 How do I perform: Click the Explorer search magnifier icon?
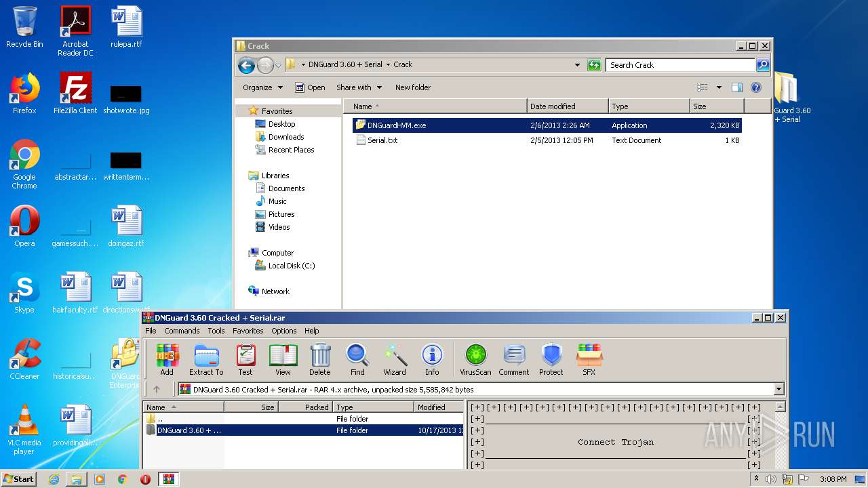tap(763, 65)
